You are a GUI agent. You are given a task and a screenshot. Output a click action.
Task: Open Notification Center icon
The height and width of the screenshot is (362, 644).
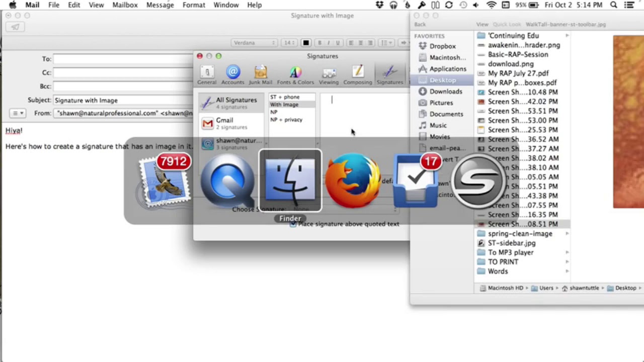coord(629,5)
